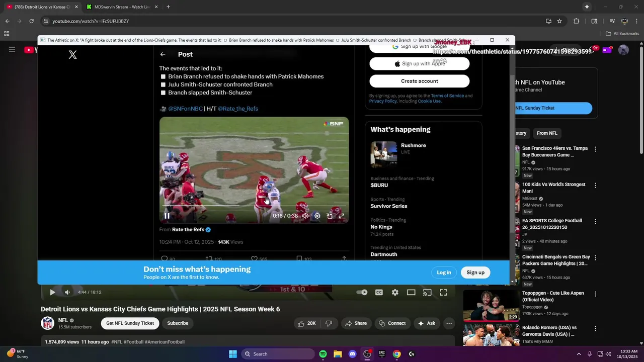The height and width of the screenshot is (362, 644).
Task: Dislike the YouTube video
Action: pos(329,323)
